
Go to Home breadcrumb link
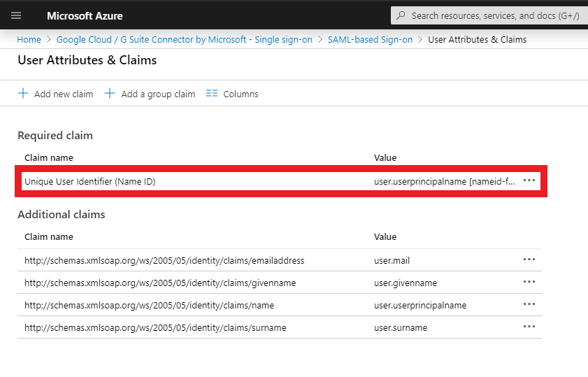[x=29, y=40]
